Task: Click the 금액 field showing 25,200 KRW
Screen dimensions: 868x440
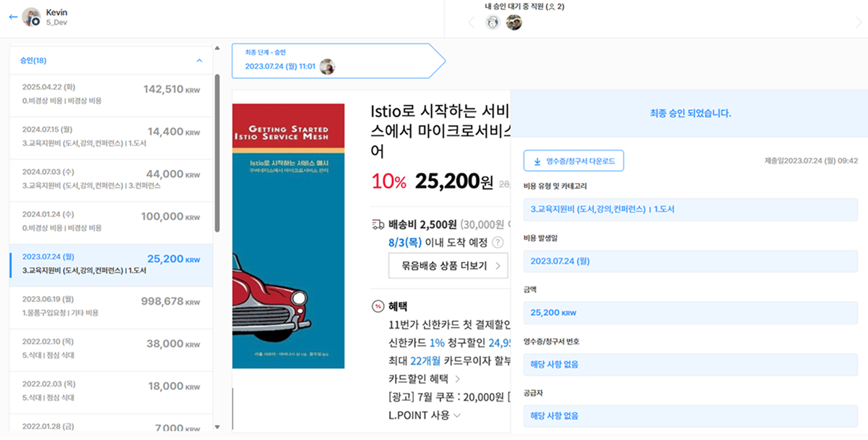Action: point(691,313)
